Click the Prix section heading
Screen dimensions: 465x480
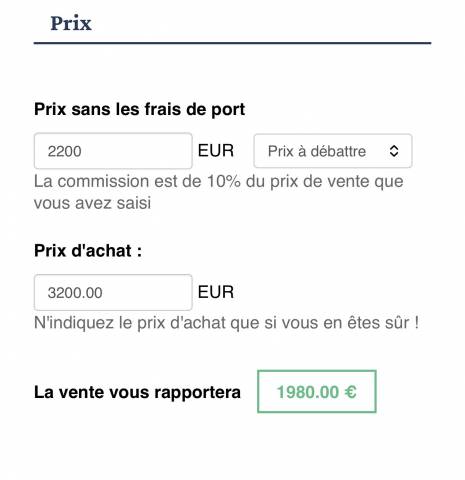click(x=71, y=23)
